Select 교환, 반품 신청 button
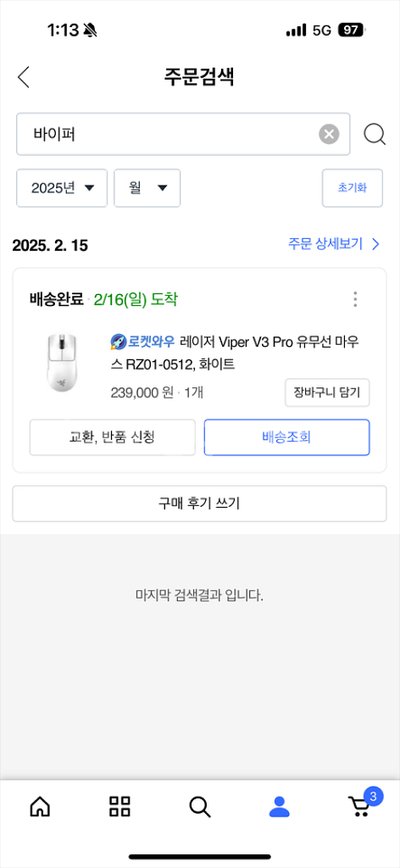Viewport: 400px width, 868px height. [113, 437]
